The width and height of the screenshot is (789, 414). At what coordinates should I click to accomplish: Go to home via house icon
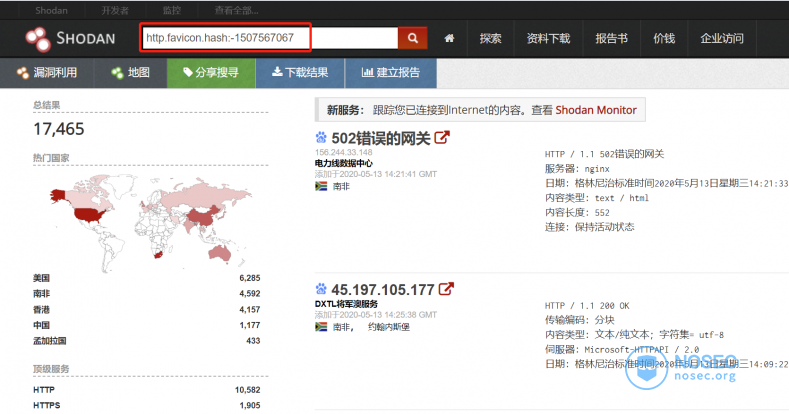pos(449,38)
